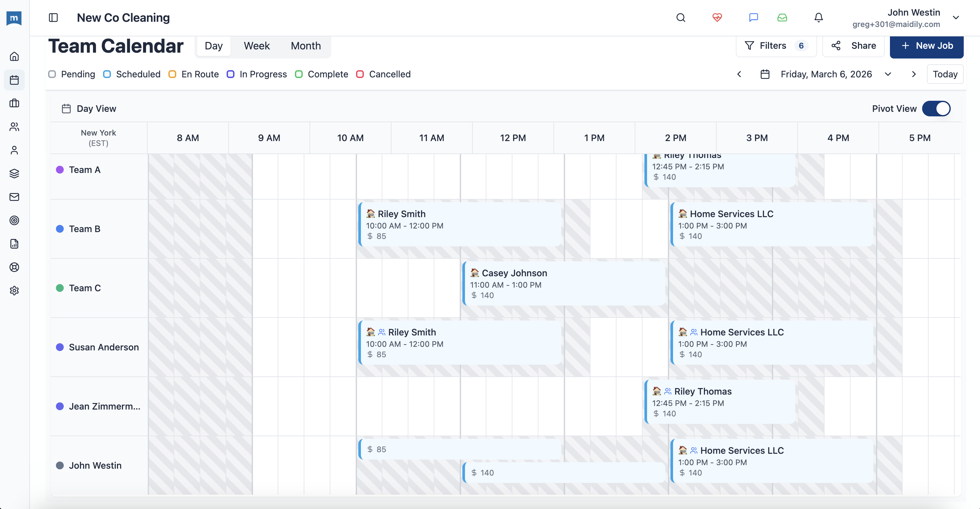Screen dimensions: 980x509
Task: Open the blue chat messages icon
Action: click(754, 18)
